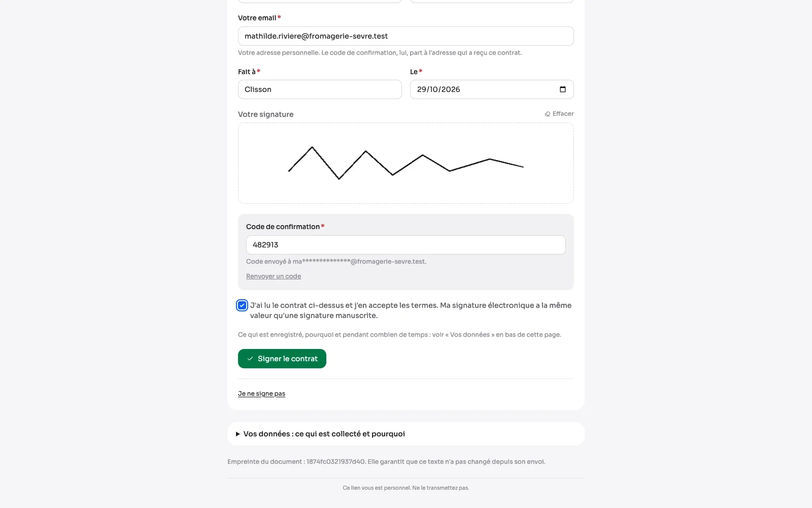Click the document fingerprint Empreinte text
Screen dimensions: 812x508
pyautogui.click(x=386, y=462)
